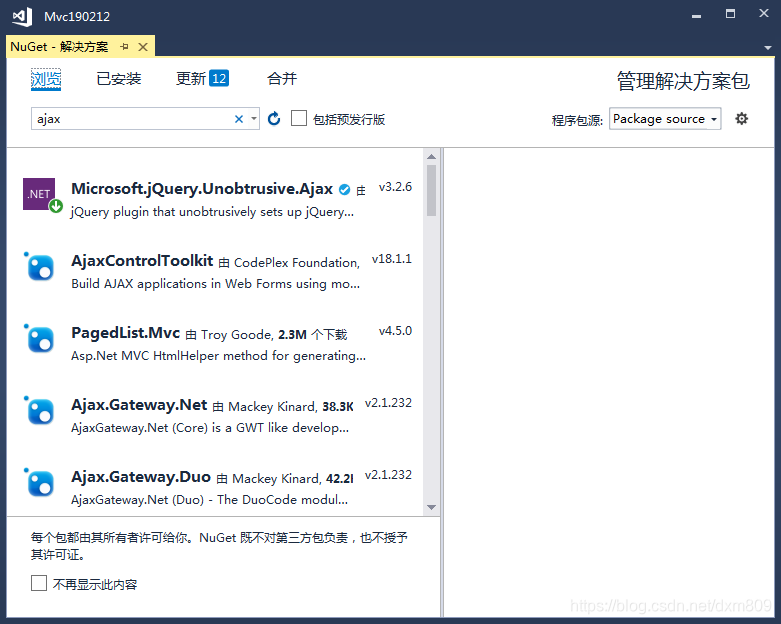Click the package list scrollbar thumb
This screenshot has width=781, height=624.
pos(431,190)
